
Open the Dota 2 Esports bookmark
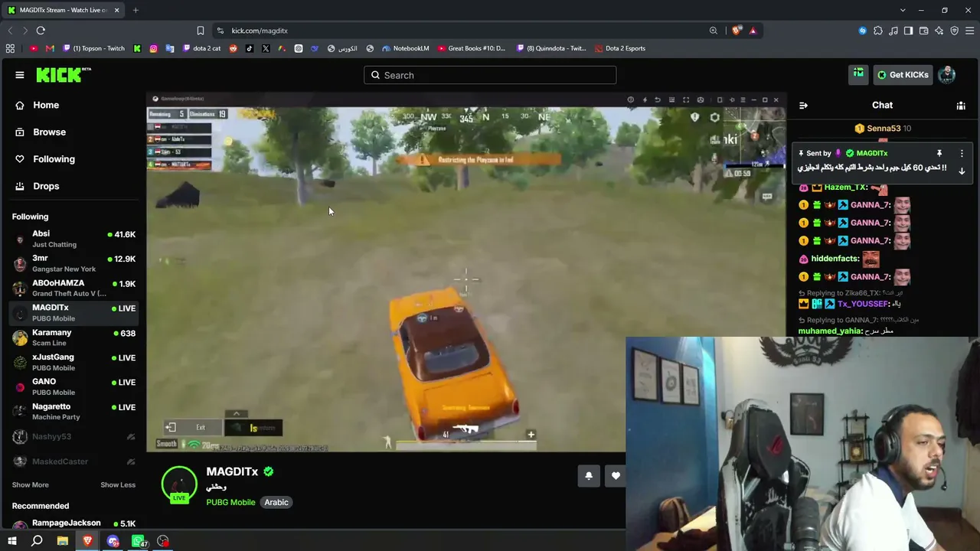point(619,48)
